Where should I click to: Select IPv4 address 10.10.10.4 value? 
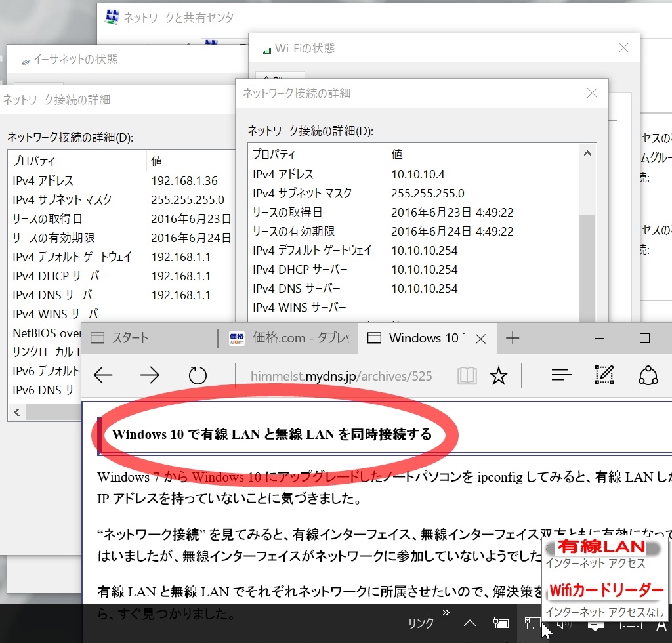tap(418, 175)
